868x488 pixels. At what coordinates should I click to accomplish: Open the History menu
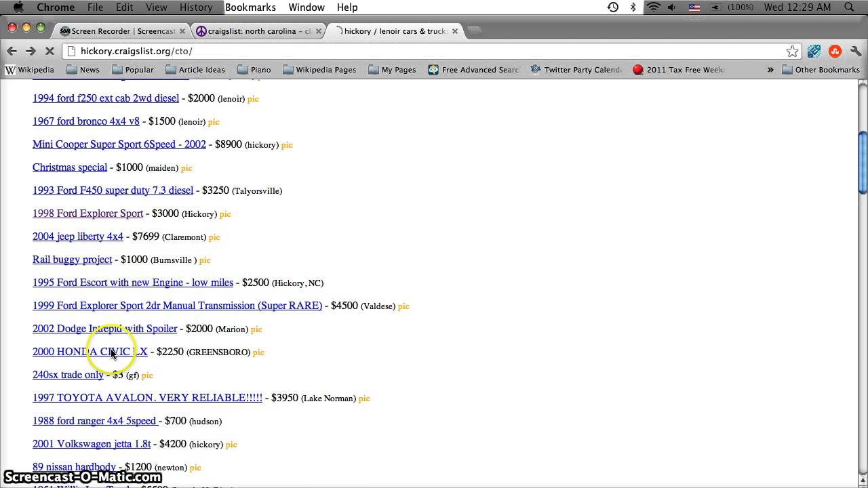pyautogui.click(x=196, y=7)
